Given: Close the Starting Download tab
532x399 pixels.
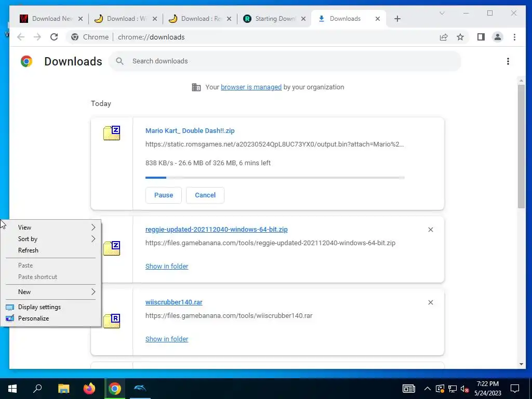Looking at the screenshot, I should click(x=303, y=19).
